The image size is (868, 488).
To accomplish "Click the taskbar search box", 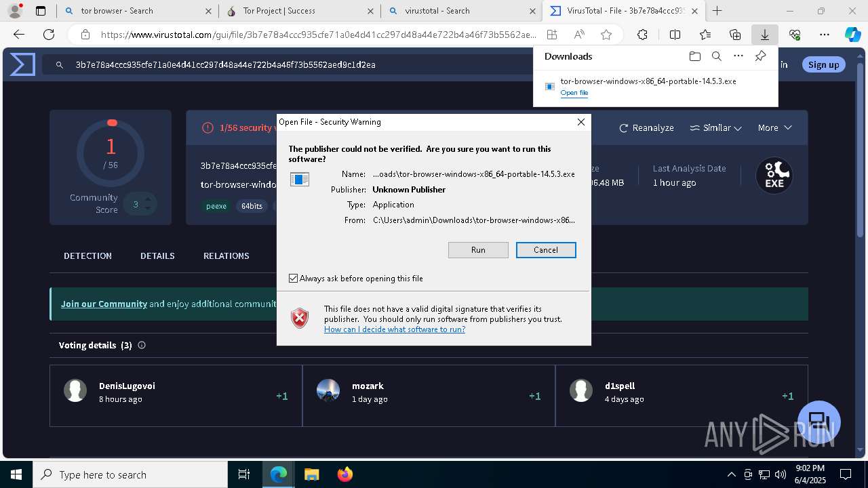I will click(130, 474).
